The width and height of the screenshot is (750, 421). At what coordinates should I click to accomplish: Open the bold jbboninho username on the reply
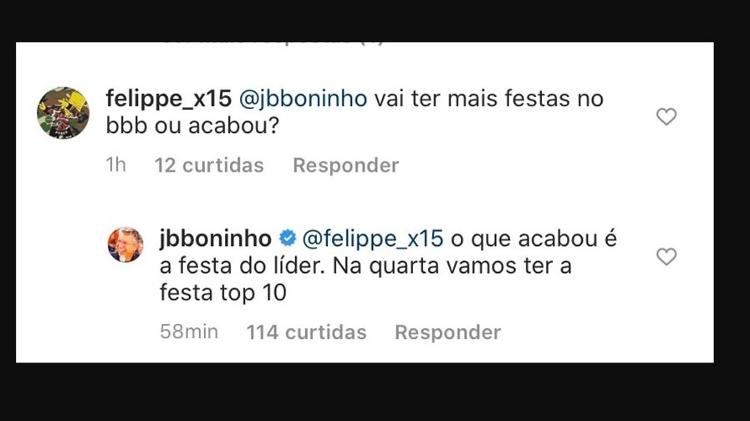[x=215, y=239]
